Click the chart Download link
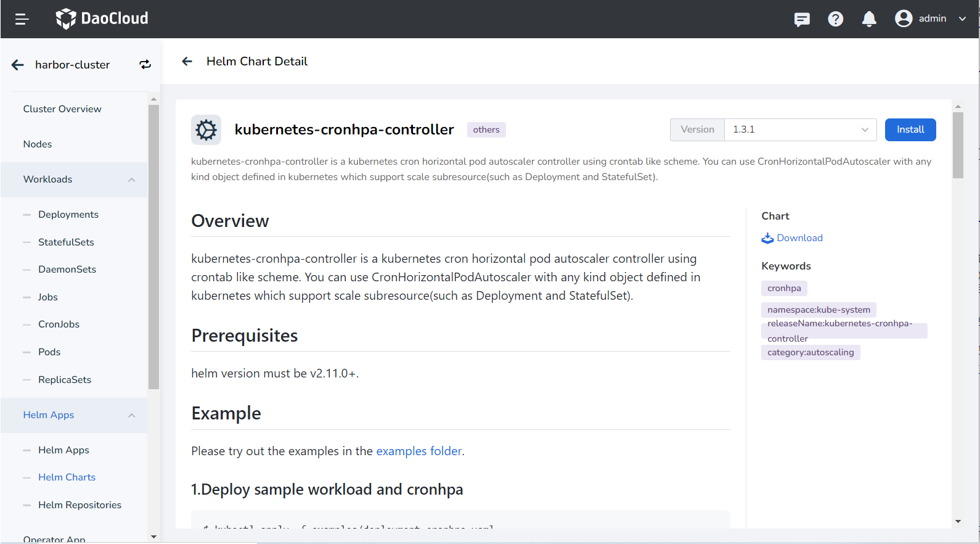980x544 pixels. 799,238
